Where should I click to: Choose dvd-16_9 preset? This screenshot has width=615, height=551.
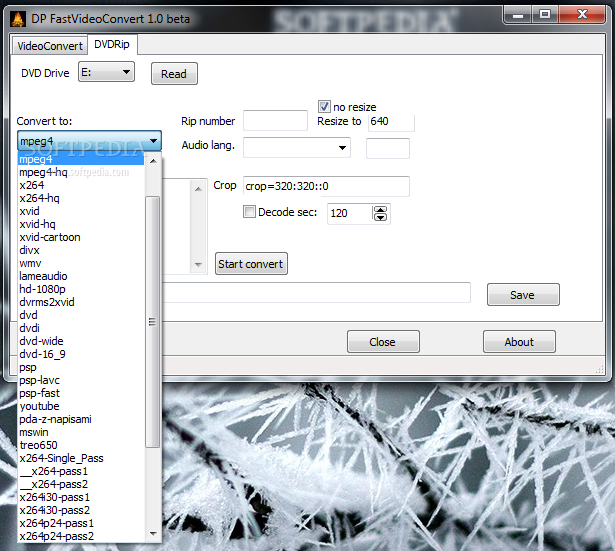(81, 354)
